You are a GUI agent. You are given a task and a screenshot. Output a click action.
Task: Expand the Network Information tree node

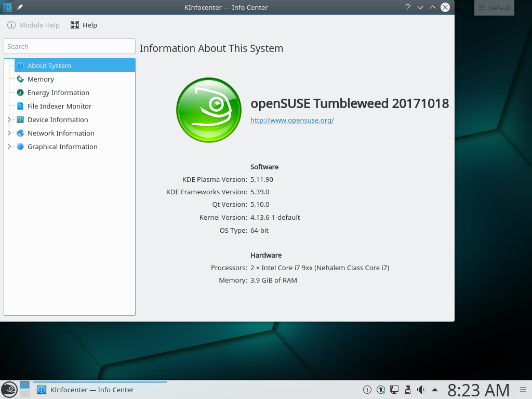click(9, 133)
